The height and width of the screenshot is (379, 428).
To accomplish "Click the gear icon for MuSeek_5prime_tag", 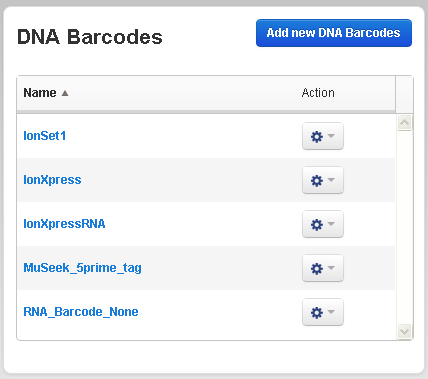I will tap(317, 268).
